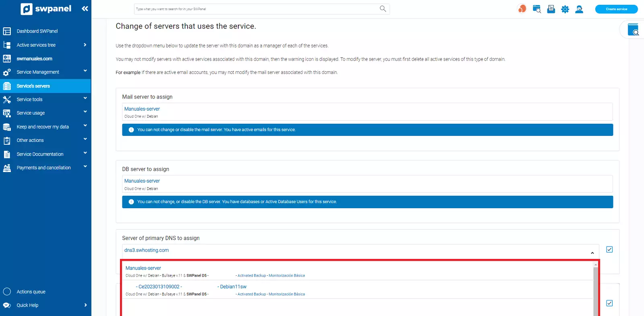Click info icon in DB server warning
This screenshot has height=316, width=644.
tap(131, 202)
